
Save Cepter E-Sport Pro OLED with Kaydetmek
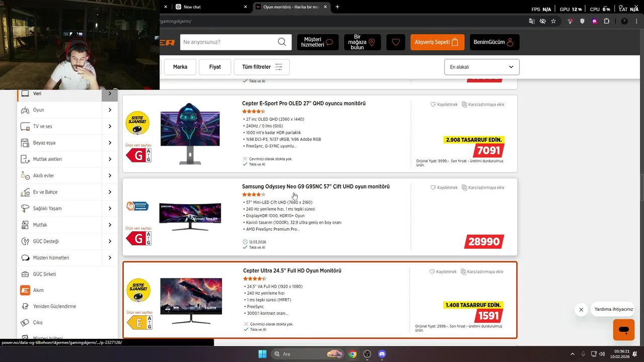point(444,105)
